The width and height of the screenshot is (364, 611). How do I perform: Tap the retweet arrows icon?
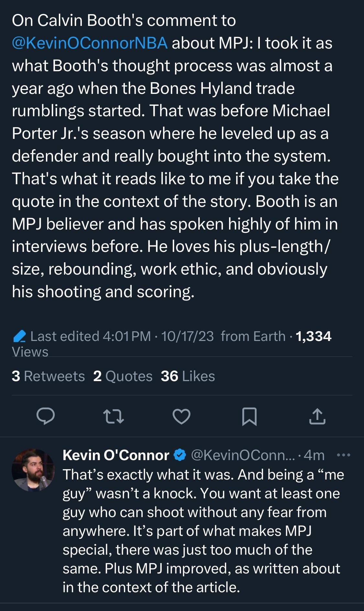point(113,416)
